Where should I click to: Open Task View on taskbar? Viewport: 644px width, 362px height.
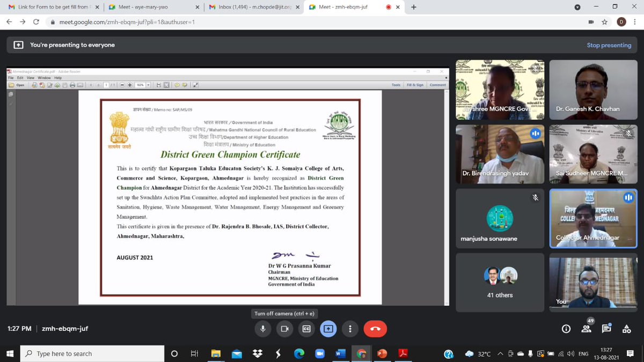point(194,353)
